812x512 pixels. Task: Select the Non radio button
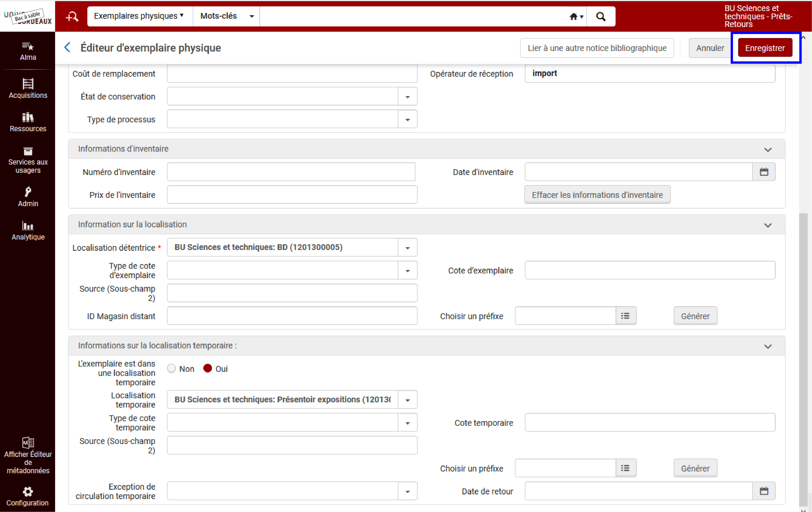172,368
